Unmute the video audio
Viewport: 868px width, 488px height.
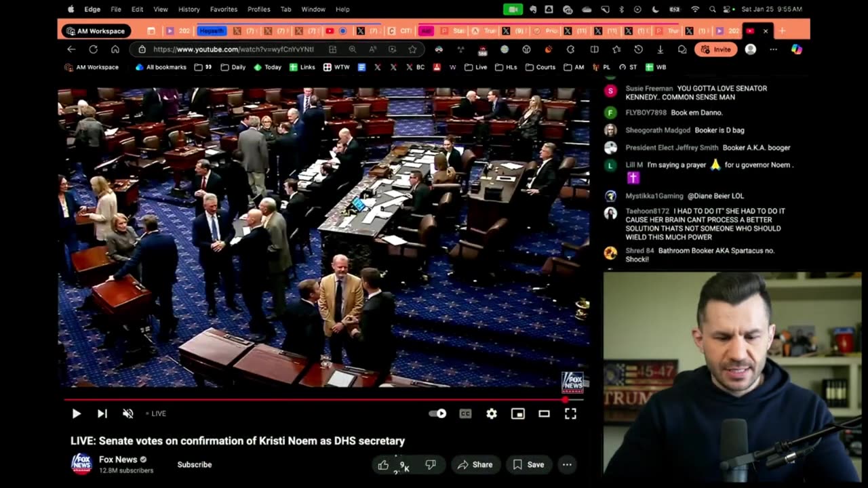127,413
